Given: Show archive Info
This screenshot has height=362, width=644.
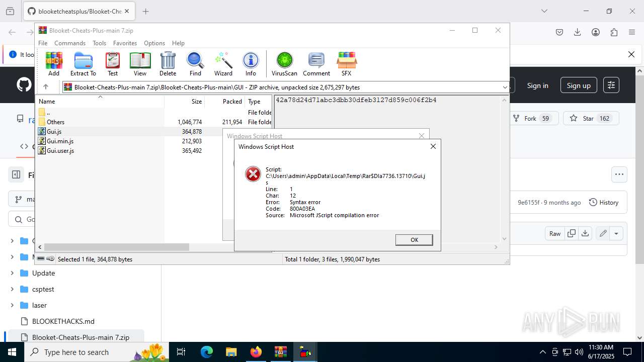Looking at the screenshot, I should [251, 64].
